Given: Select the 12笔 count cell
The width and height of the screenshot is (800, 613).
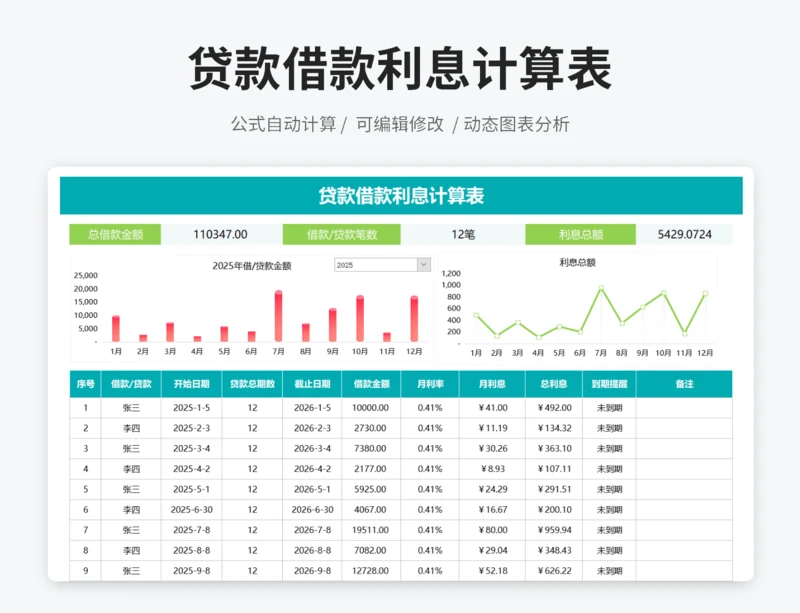Looking at the screenshot, I should click(463, 234).
